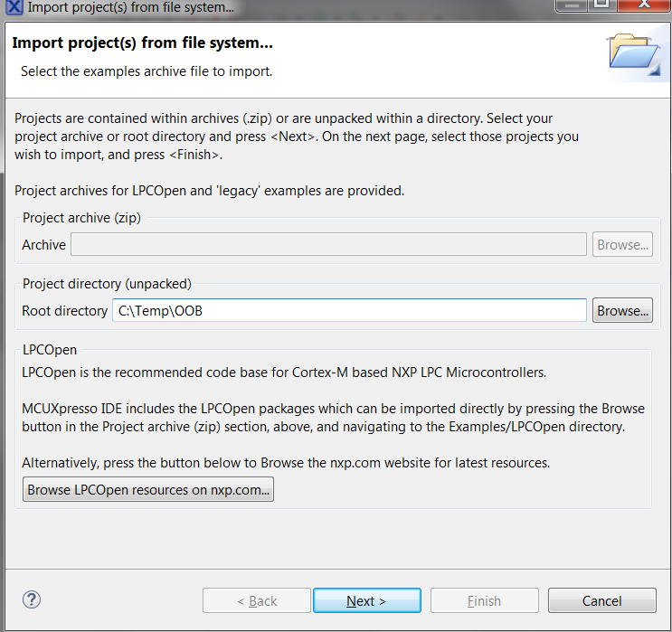The height and width of the screenshot is (632, 672).
Task: Proceed by pressing Next
Action: [x=366, y=600]
